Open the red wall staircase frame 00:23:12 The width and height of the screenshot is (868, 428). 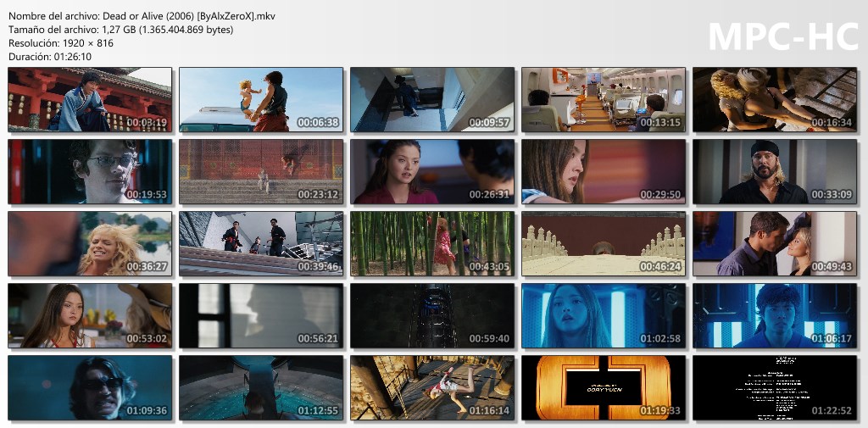point(261,172)
